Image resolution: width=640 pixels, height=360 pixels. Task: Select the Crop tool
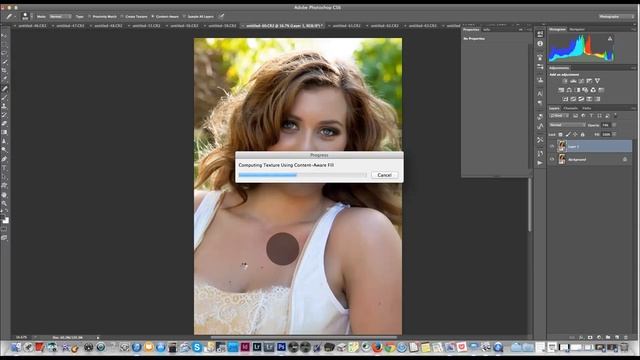click(4, 70)
